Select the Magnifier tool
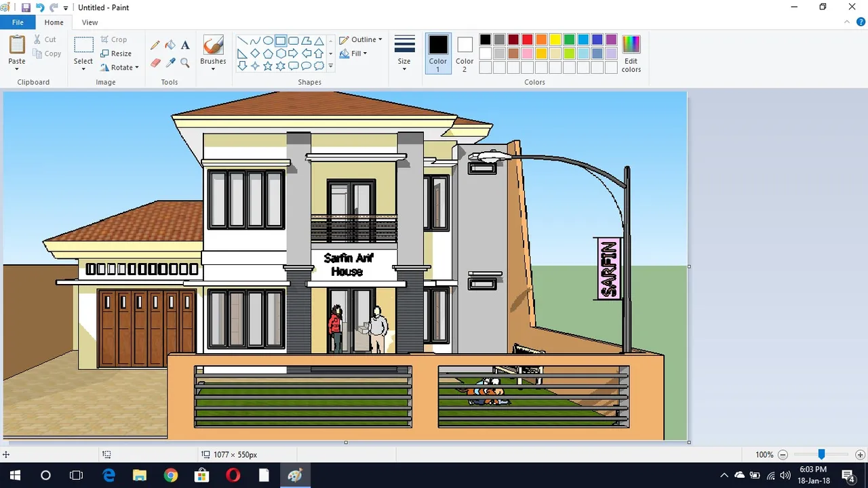The width and height of the screenshot is (868, 488). point(185,63)
